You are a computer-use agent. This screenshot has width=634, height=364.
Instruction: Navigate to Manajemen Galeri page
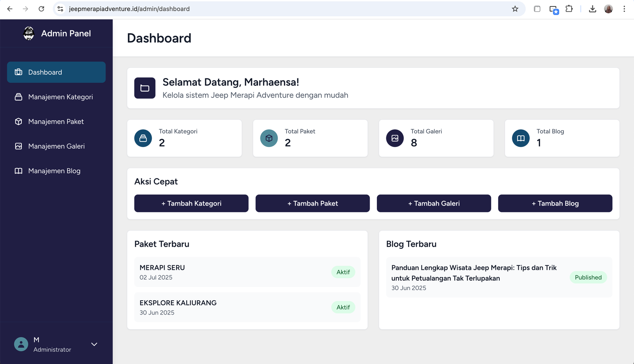coord(56,146)
